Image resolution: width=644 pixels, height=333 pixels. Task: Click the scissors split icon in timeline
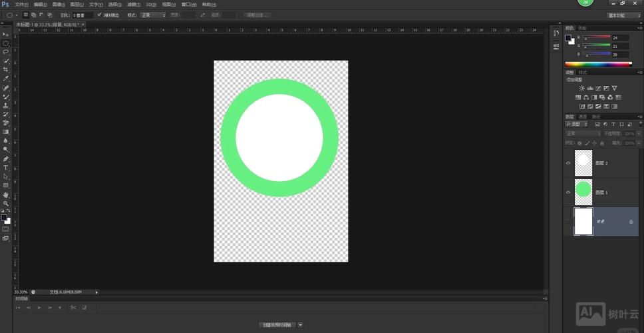tap(73, 308)
